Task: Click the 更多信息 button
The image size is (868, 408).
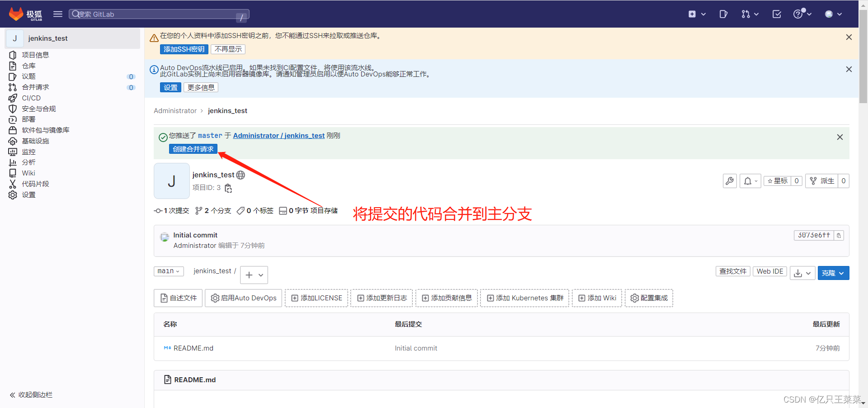Action: [x=201, y=87]
